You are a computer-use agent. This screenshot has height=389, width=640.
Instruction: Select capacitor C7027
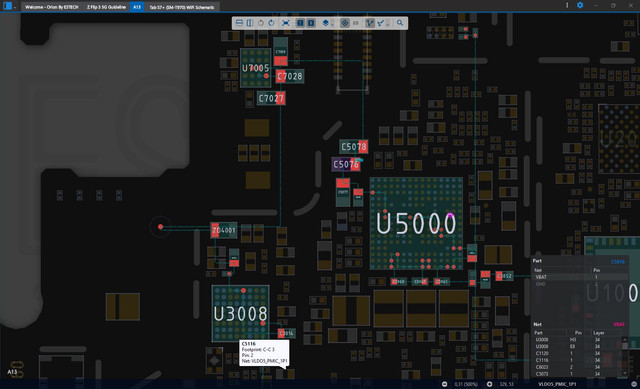tap(271, 98)
